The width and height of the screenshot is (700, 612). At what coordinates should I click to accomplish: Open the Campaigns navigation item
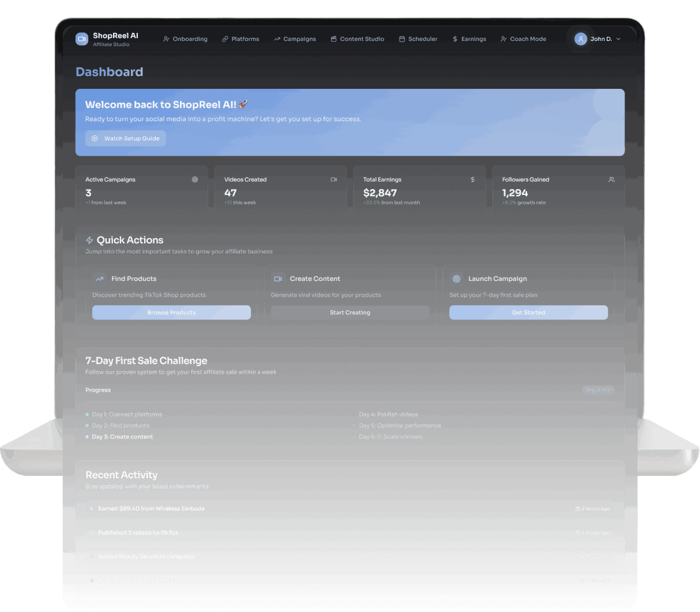point(295,39)
